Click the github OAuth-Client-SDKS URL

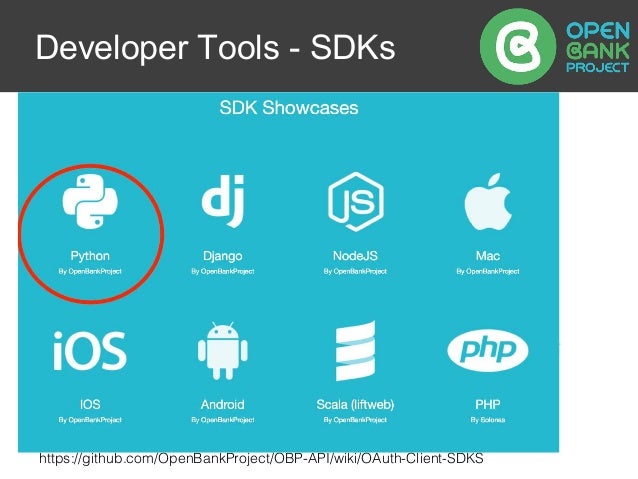pos(261,459)
